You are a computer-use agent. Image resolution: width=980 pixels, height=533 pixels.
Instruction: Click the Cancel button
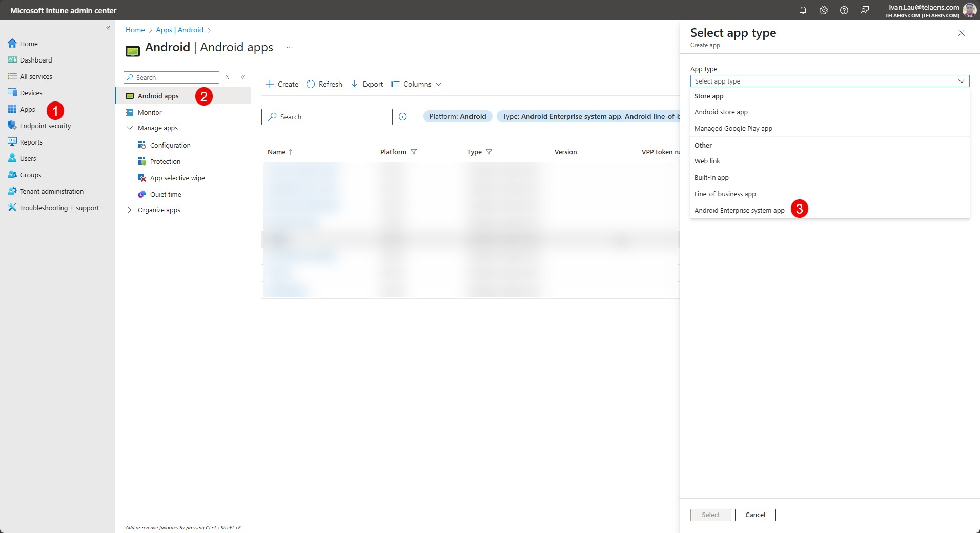(755, 515)
